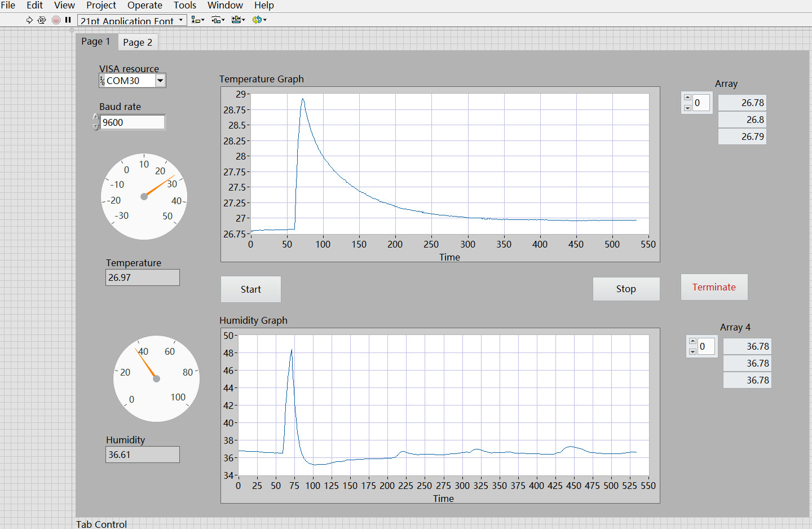Click the red Terminate button

coord(714,287)
